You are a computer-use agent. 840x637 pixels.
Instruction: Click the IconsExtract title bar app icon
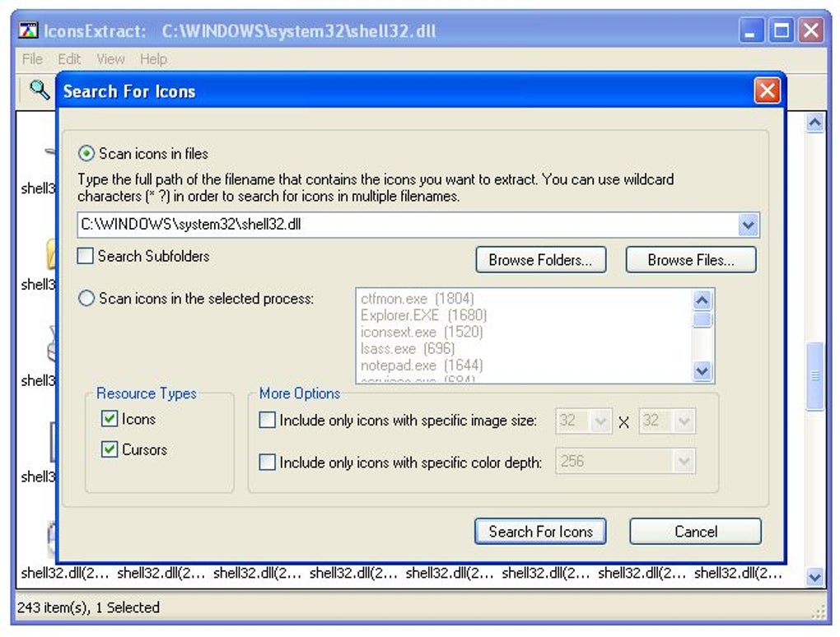pos(28,30)
